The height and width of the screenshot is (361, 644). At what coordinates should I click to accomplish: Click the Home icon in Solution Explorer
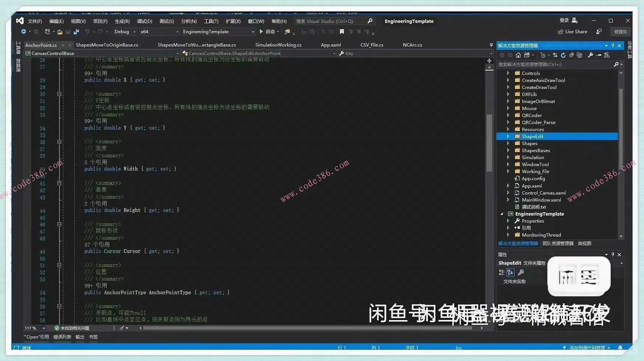click(518, 55)
